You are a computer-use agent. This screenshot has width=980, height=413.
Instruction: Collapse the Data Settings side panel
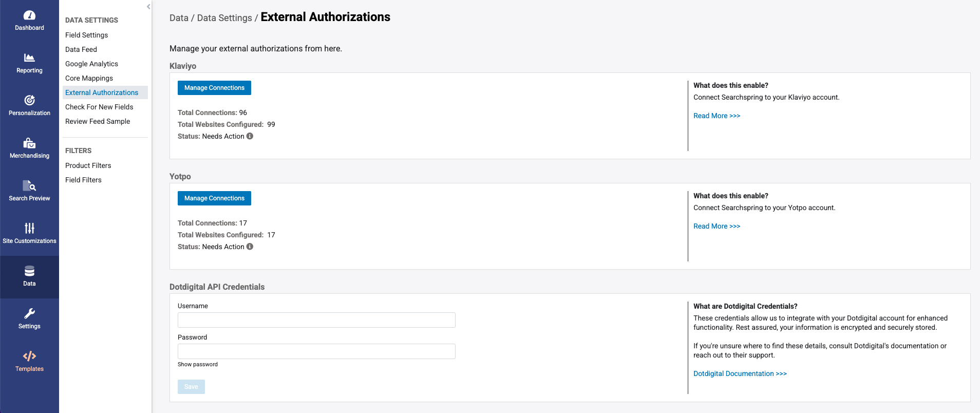click(148, 7)
